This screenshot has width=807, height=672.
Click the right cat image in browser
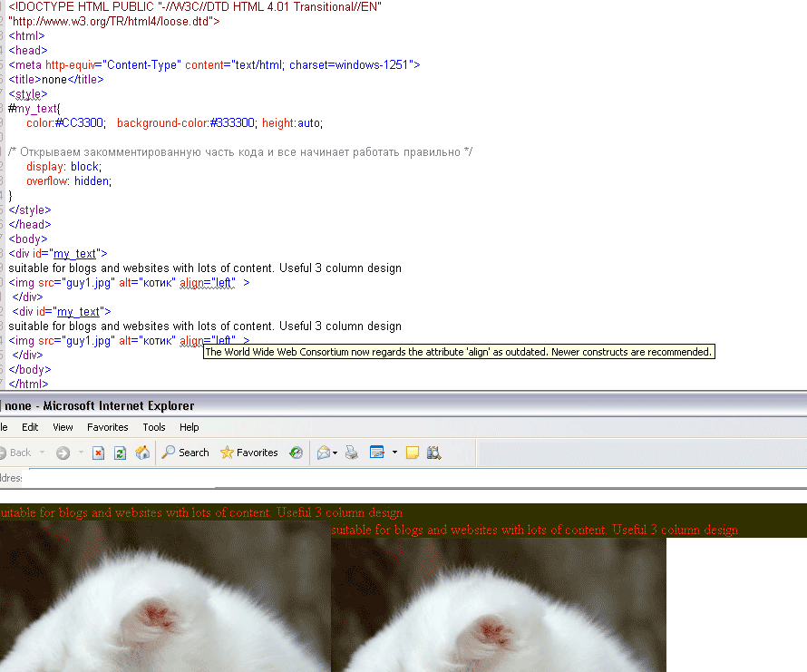point(498,605)
